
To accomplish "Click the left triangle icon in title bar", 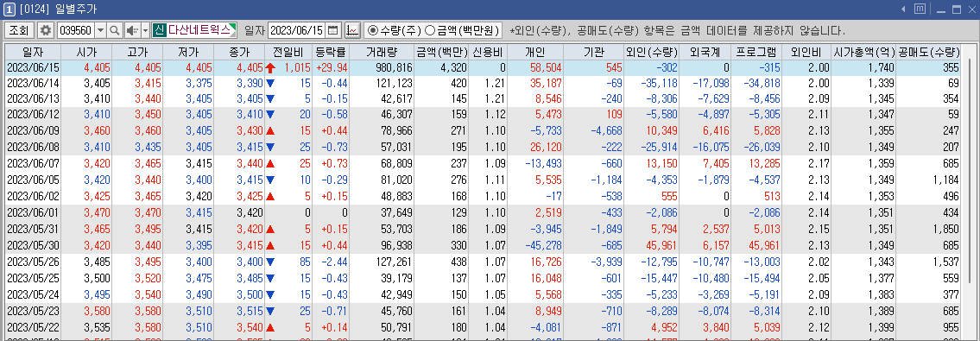I will click(904, 9).
